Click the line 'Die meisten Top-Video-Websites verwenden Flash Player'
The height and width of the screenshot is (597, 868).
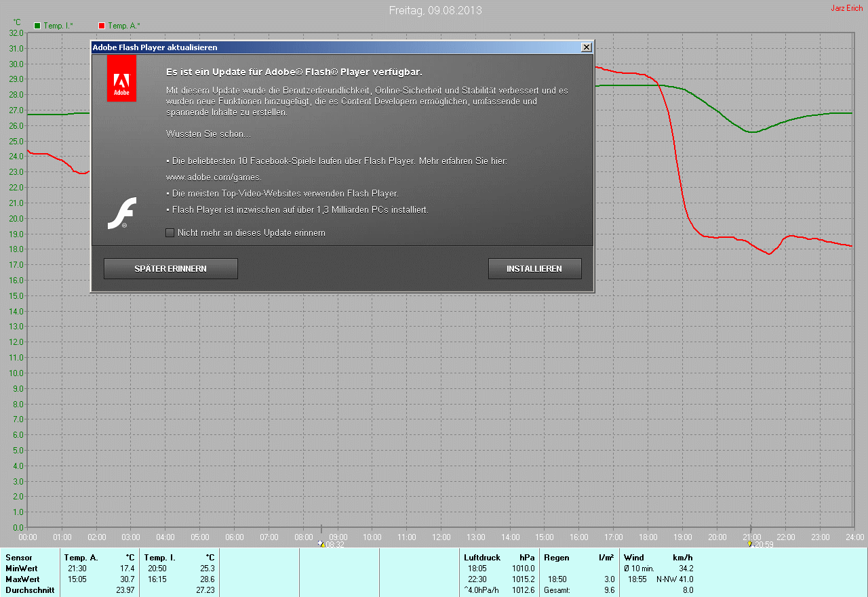pos(282,194)
